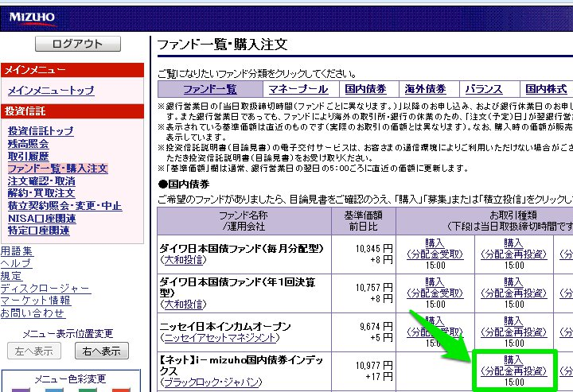Open マーケット情報 link
Image resolution: width=573 pixels, height=392 pixels.
[x=36, y=301]
